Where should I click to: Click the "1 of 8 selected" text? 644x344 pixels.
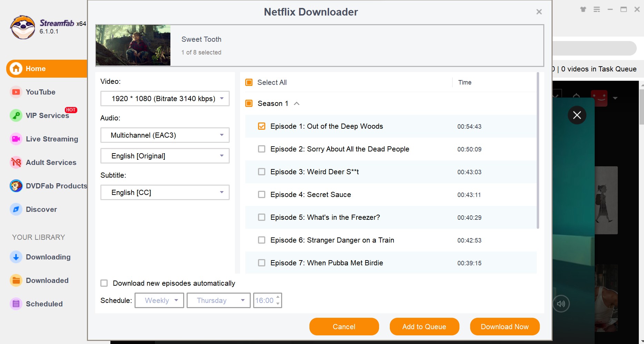(x=201, y=52)
